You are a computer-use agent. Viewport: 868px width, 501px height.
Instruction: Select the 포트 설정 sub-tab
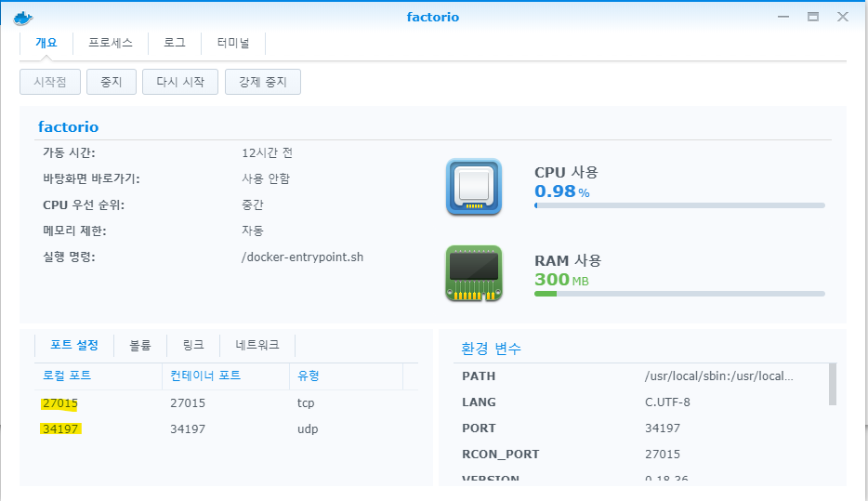[x=74, y=345]
